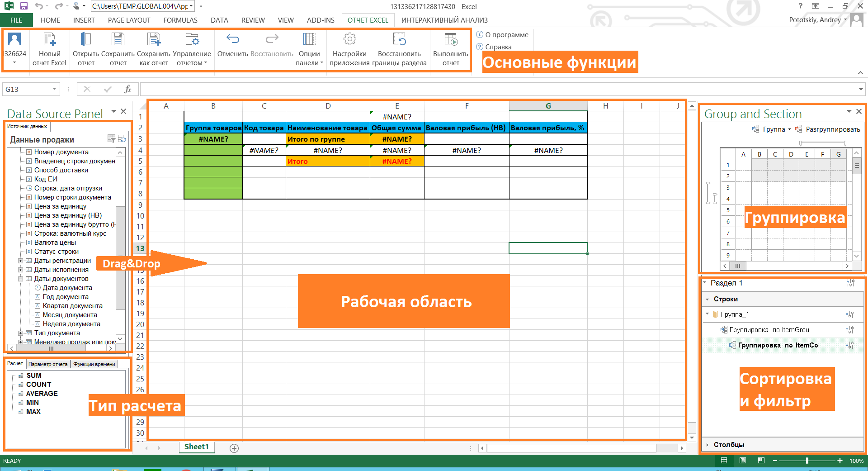Collapse Раздел 1 section
The height and width of the screenshot is (471, 868).
point(705,283)
